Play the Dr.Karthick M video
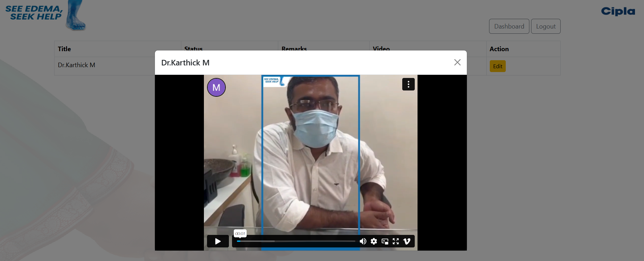Image resolution: width=644 pixels, height=261 pixels. coord(218,241)
